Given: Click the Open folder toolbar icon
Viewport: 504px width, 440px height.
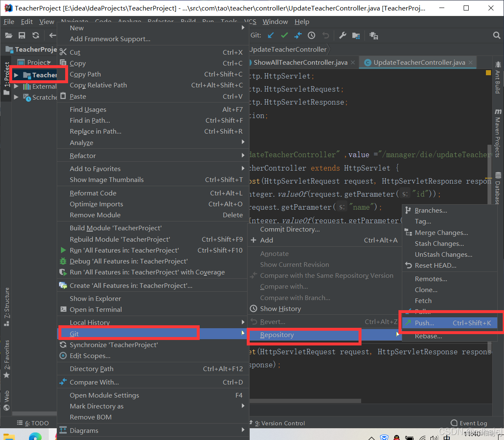Looking at the screenshot, I should 9,35.
